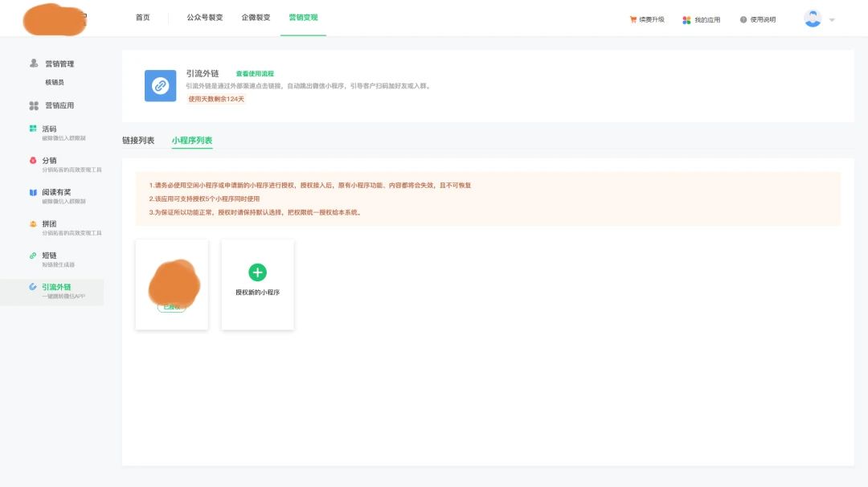Open 核销员 under 营销管理

pyautogui.click(x=55, y=82)
